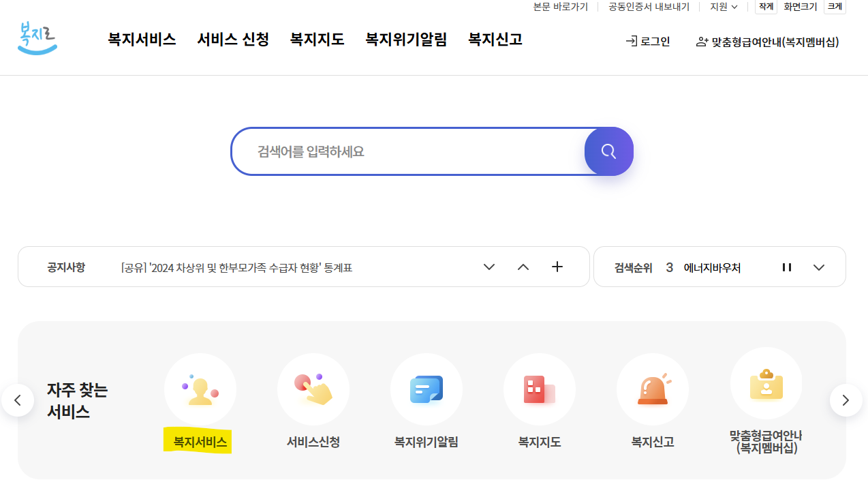Click the 공지사항 heading
Image resolution: width=868 pixels, height=495 pixels.
click(66, 267)
